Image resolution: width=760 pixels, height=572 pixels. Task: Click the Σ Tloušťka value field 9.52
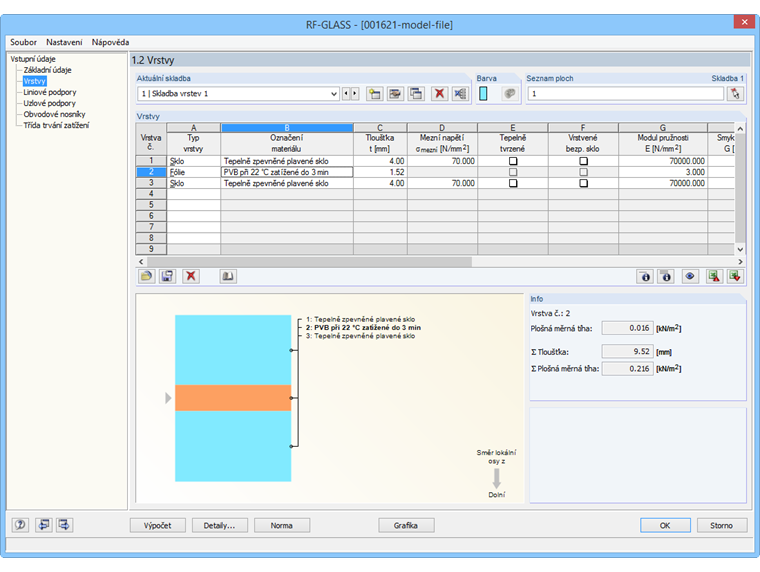pos(628,351)
